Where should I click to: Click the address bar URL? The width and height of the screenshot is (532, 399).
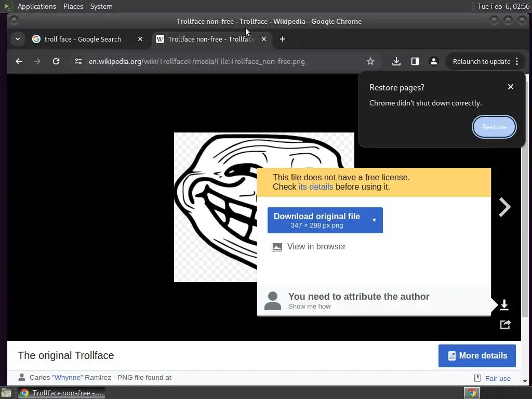tap(197, 61)
